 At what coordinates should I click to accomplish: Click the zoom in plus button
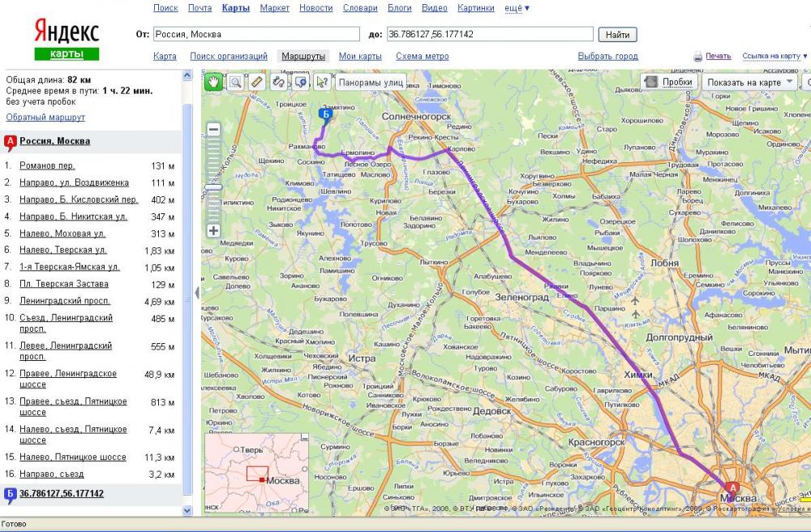pyautogui.click(x=213, y=230)
